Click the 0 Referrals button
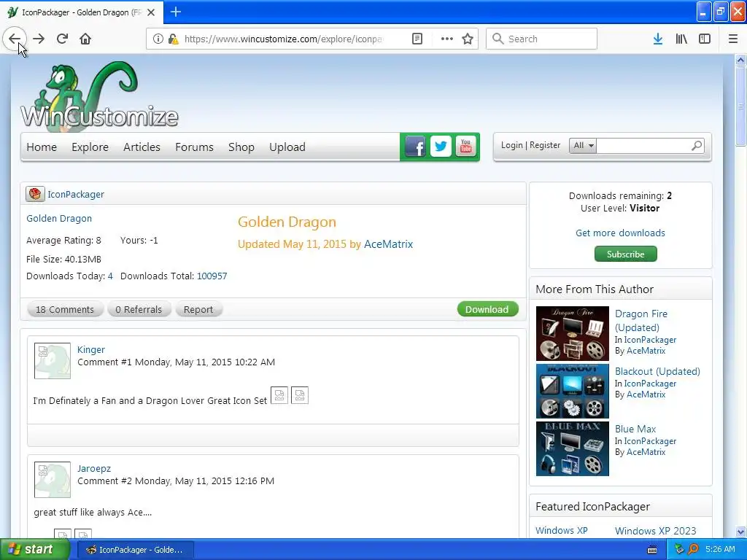The image size is (747, 560). click(x=139, y=309)
